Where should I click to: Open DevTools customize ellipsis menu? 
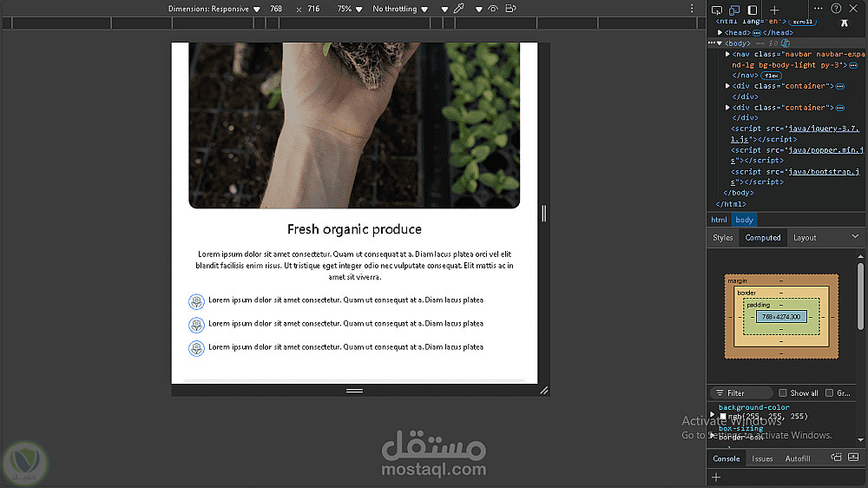819,8
